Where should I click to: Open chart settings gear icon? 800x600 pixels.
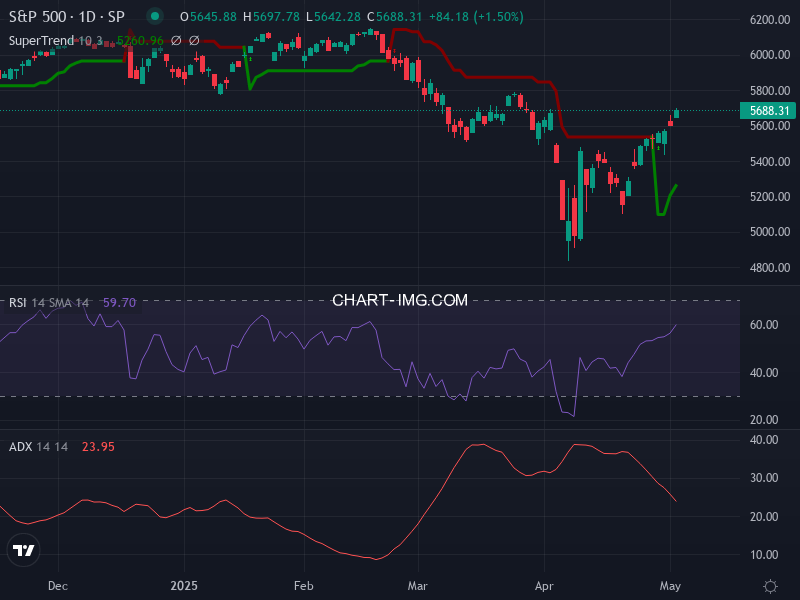pyautogui.click(x=770, y=586)
